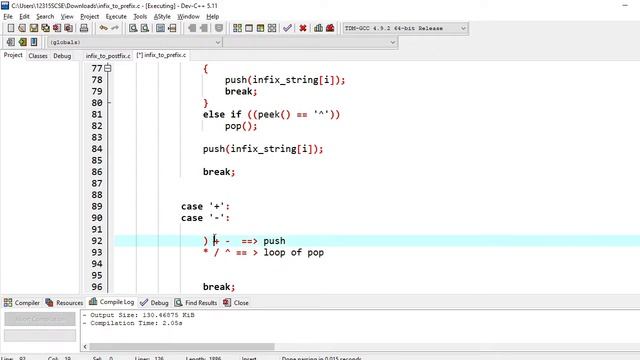Click the New file toolbar icon
The image size is (640, 360).
(x=11, y=28)
